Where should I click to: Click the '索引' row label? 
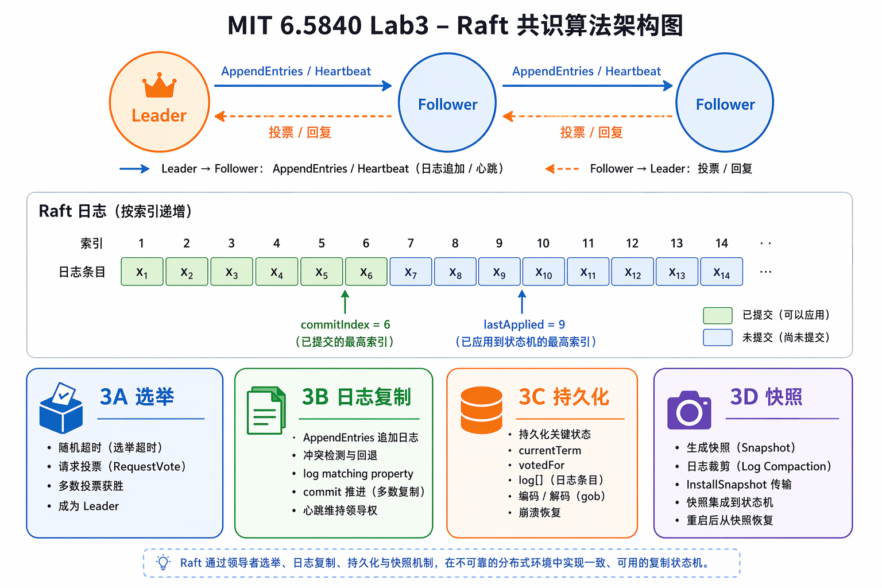pyautogui.click(x=92, y=243)
